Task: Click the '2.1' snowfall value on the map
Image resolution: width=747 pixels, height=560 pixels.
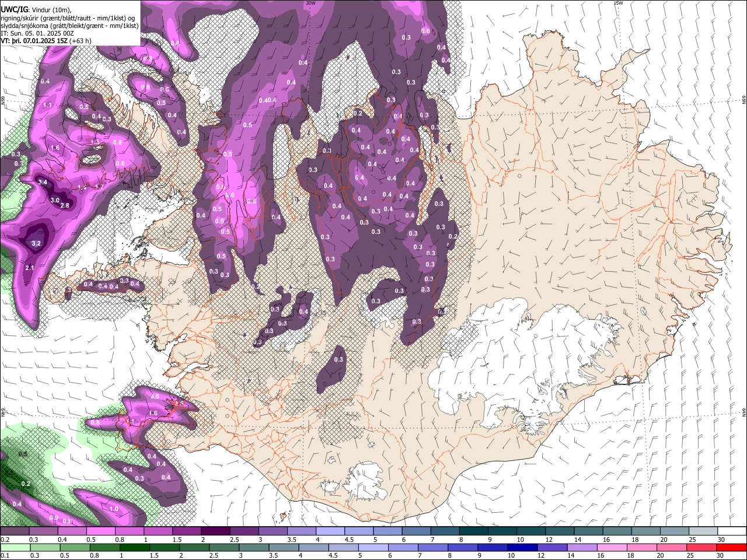Action: point(30,268)
